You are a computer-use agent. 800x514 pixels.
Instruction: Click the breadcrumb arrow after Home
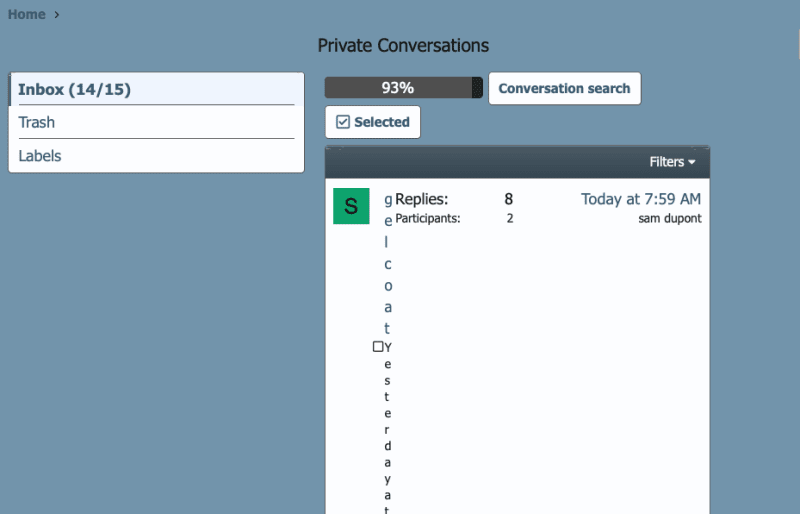tap(57, 15)
